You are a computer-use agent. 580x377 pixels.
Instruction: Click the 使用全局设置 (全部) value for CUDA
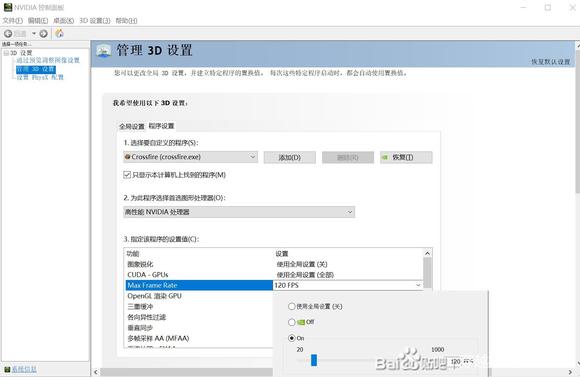click(305, 275)
